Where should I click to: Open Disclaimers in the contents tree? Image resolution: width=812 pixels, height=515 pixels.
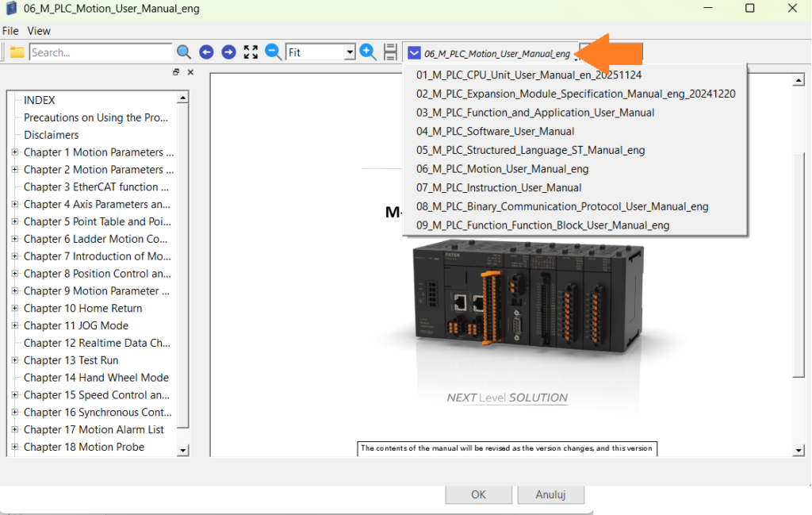(52, 135)
